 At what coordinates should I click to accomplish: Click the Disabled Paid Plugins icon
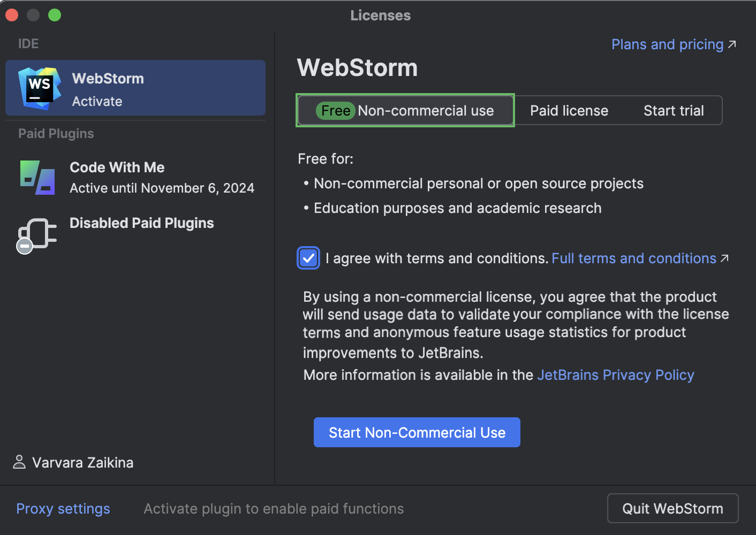click(x=36, y=235)
